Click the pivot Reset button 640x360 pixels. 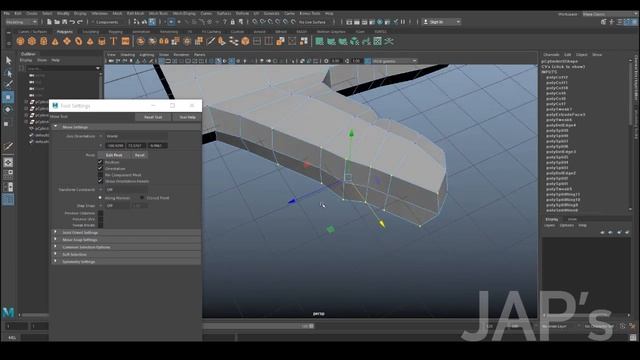click(140, 155)
